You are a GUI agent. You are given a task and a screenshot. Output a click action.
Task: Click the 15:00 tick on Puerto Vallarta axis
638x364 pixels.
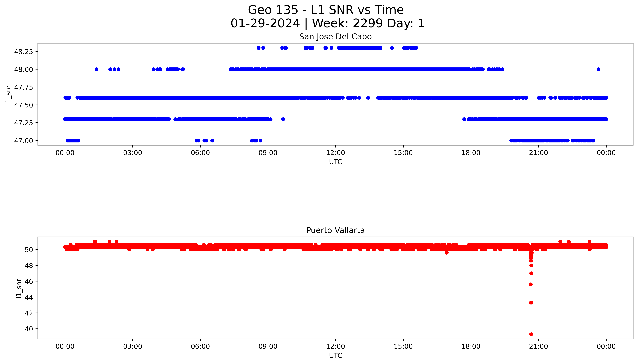click(403, 346)
